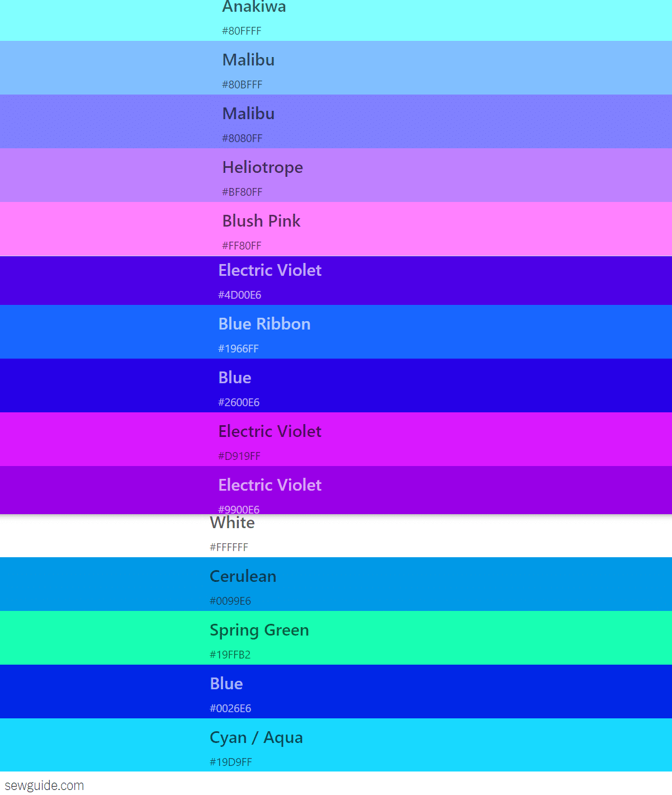The height and width of the screenshot is (795, 672).
Task: Click the hex code #FFFFFF under White
Action: tap(229, 547)
